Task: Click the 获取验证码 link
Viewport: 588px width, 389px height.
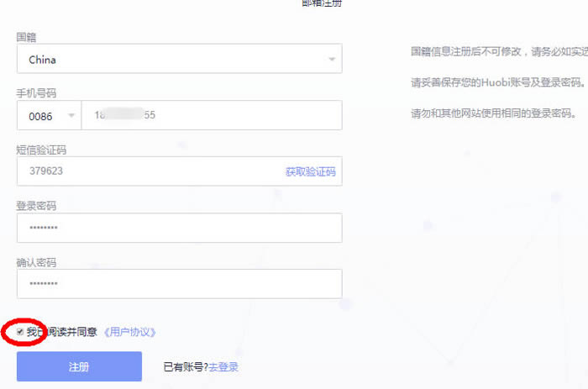Action: click(310, 171)
